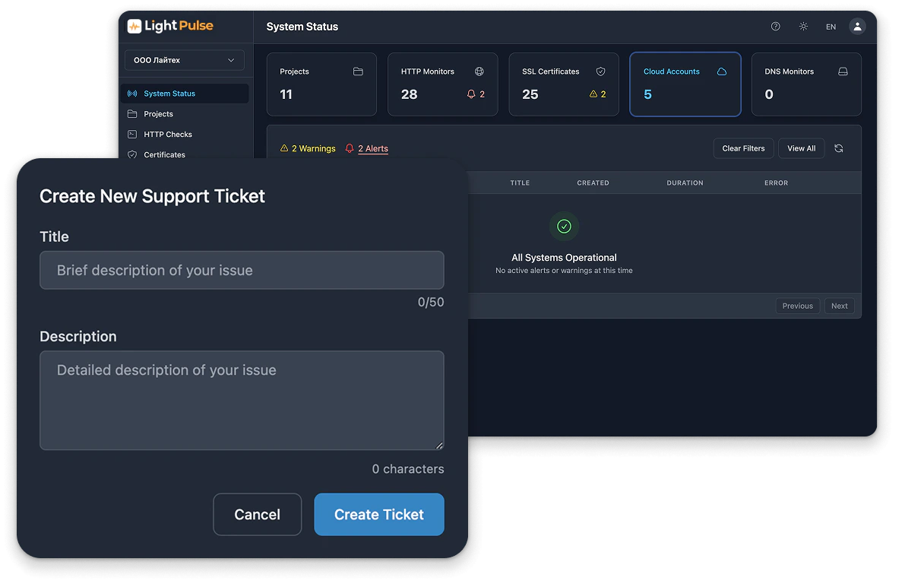The image size is (924, 581).
Task: Open the EN language selector
Action: coord(831,27)
